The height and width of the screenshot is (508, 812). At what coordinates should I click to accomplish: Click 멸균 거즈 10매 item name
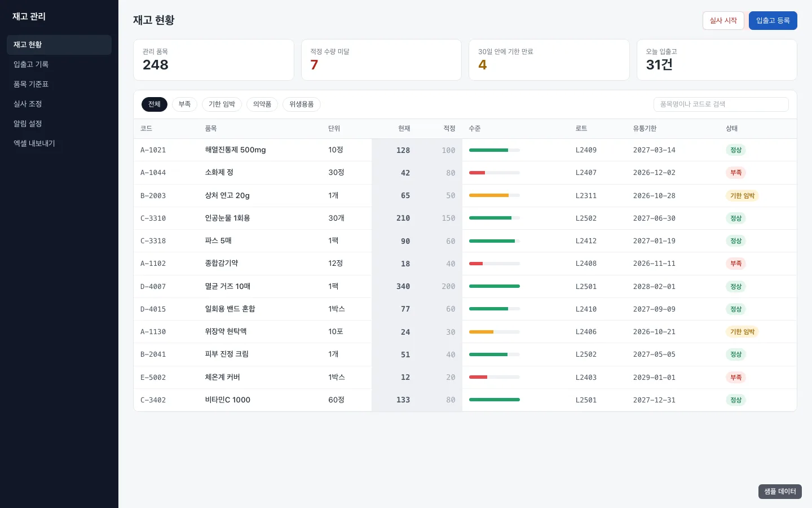click(x=227, y=287)
